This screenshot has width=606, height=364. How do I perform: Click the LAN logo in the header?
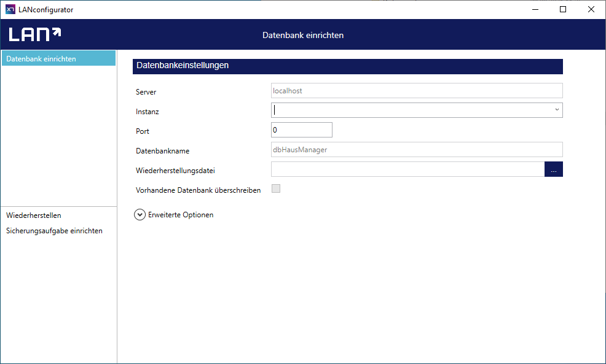click(35, 34)
